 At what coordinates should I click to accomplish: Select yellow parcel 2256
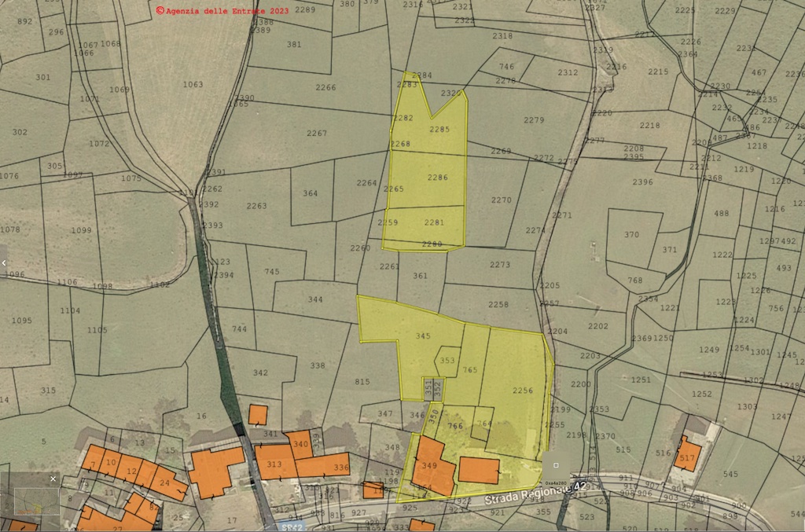[522, 391]
